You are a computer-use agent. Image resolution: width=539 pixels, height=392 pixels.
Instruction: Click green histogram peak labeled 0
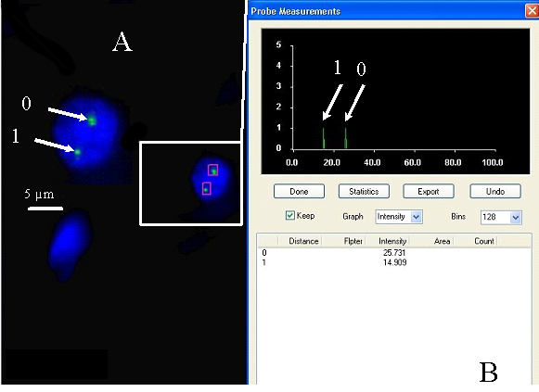click(346, 138)
